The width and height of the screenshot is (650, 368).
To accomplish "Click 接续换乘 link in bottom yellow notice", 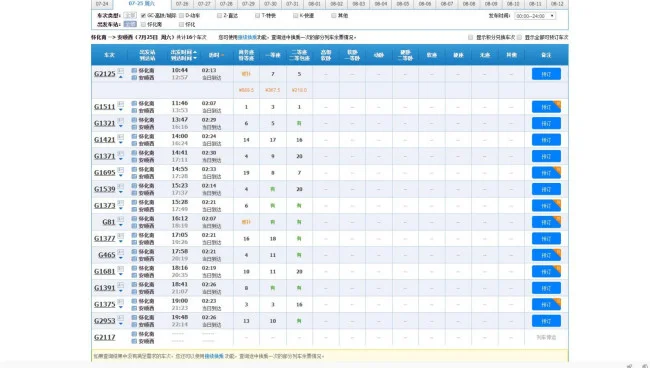I will click(x=214, y=356).
